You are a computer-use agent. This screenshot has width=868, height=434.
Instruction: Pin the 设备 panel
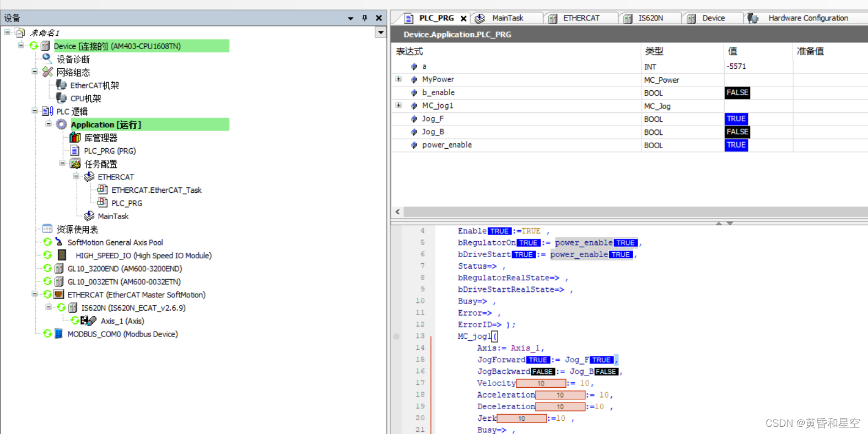(x=365, y=18)
